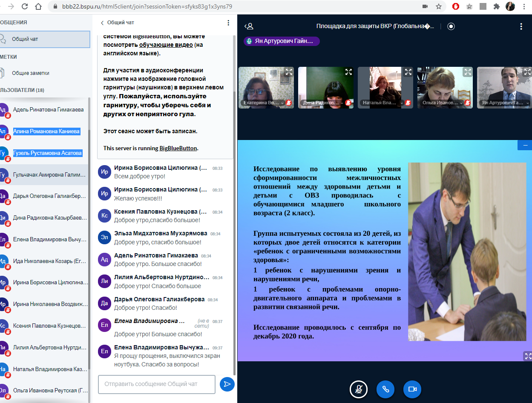Open the chat options three-dot menu

[228, 23]
